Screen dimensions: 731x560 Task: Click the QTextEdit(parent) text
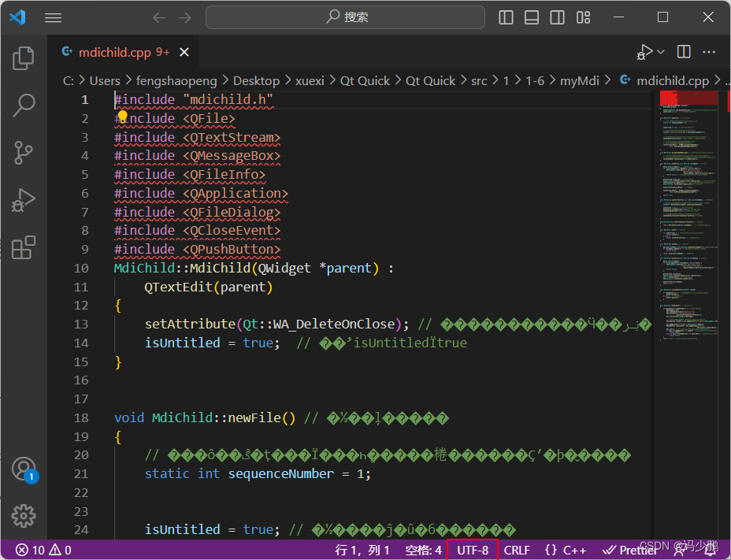209,287
